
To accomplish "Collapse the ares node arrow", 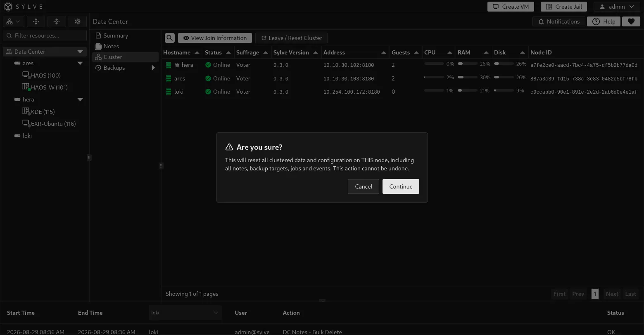I will tap(80, 63).
